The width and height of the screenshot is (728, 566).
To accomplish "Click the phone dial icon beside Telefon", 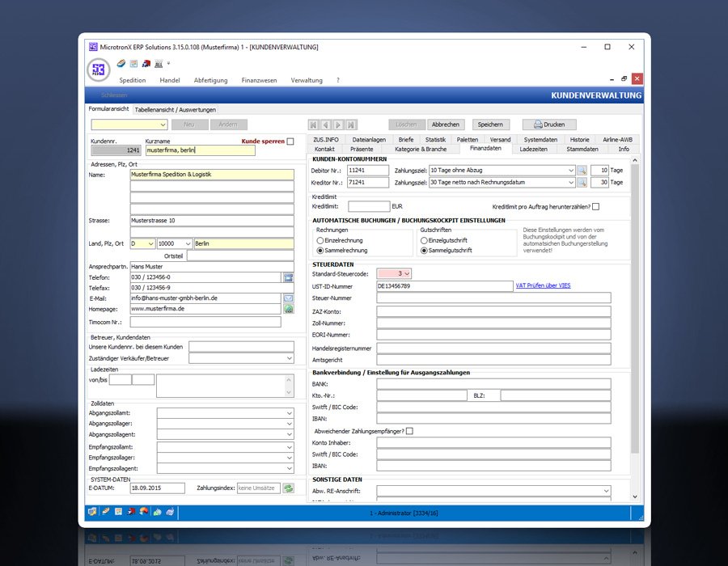I will 288,277.
